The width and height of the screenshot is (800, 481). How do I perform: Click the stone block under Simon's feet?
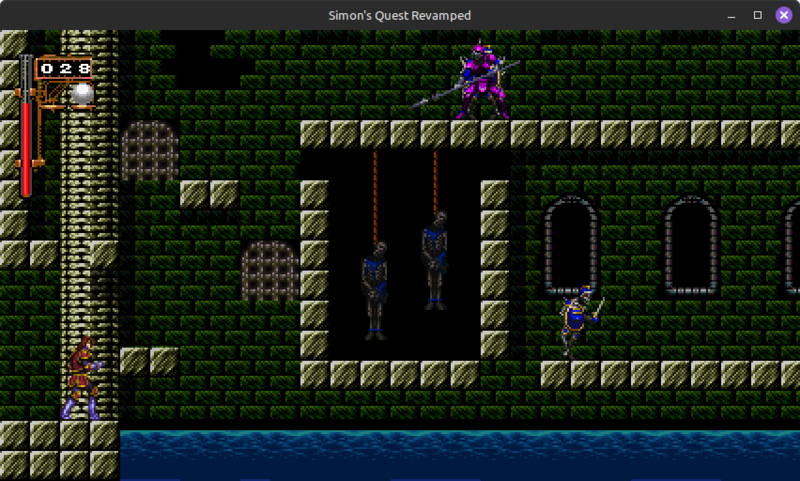coord(75,434)
